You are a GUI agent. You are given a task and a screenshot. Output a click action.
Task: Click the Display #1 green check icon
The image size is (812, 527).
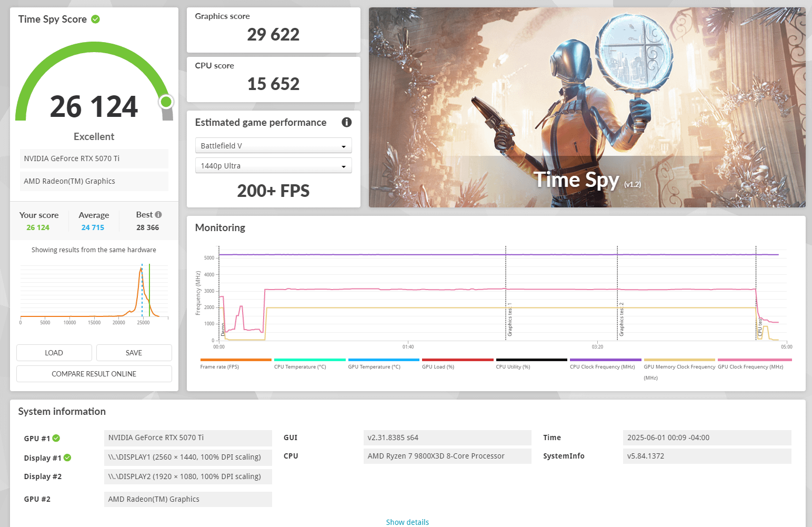(67, 458)
